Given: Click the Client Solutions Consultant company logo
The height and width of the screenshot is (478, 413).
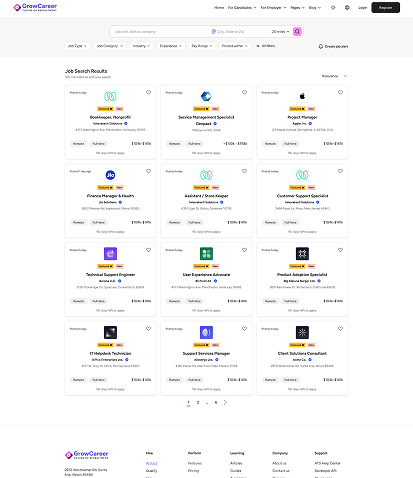Looking at the screenshot, I should pos(302,332).
